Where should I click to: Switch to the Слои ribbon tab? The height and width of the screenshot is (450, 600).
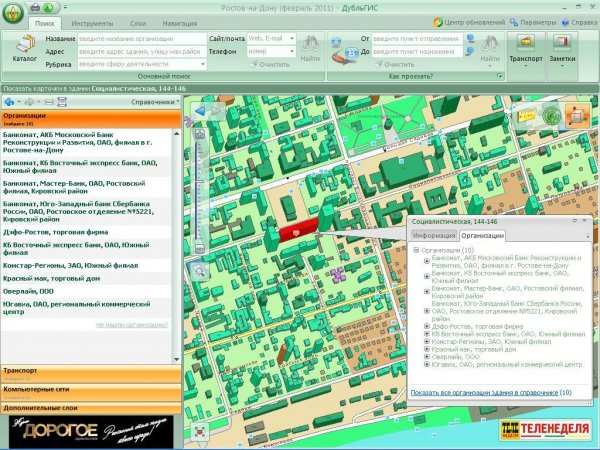[x=138, y=23]
